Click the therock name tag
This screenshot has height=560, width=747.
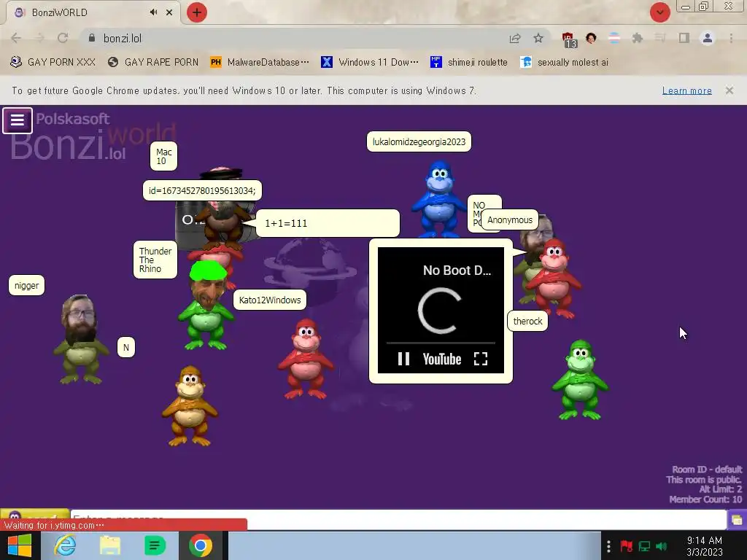(527, 321)
